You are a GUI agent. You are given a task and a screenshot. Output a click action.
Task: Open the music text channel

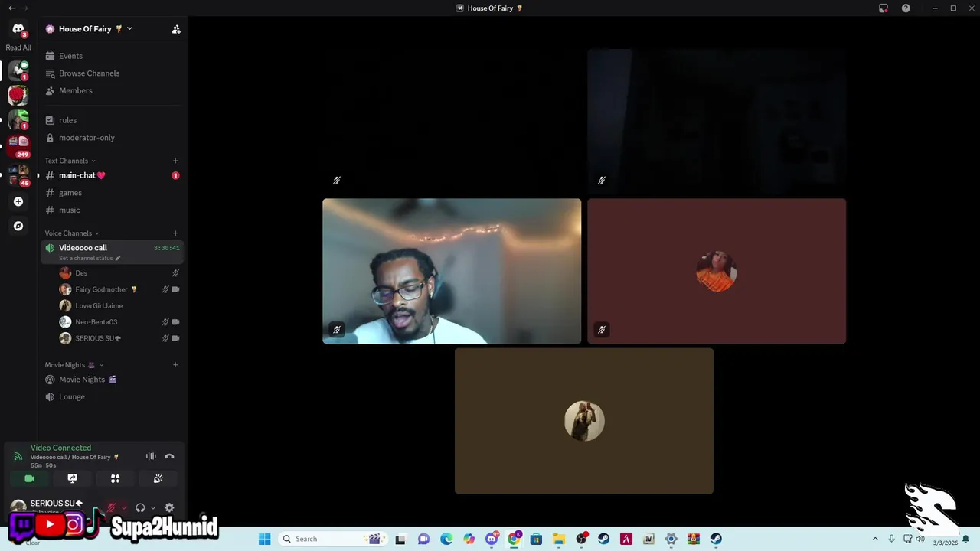[112, 210]
